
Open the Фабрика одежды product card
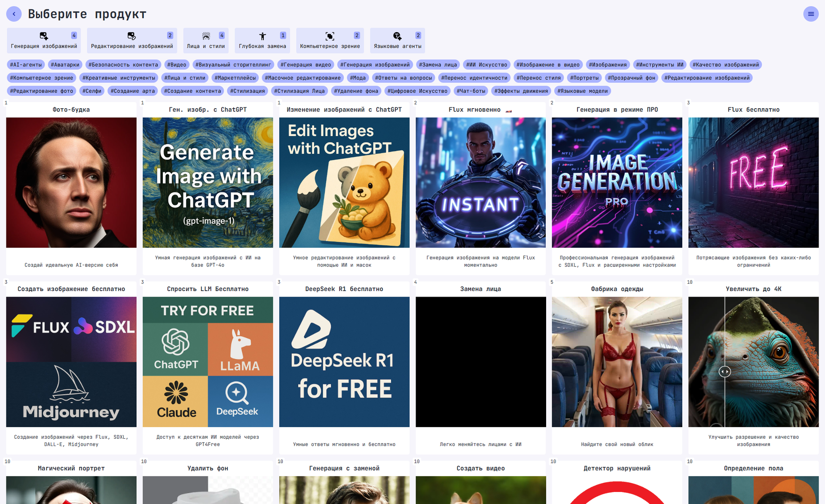tap(617, 368)
